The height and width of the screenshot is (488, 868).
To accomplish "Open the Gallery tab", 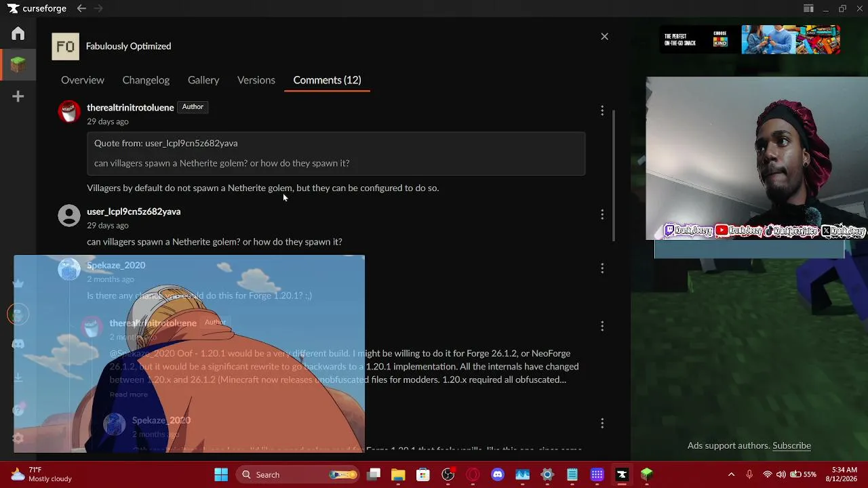I will coord(203,80).
